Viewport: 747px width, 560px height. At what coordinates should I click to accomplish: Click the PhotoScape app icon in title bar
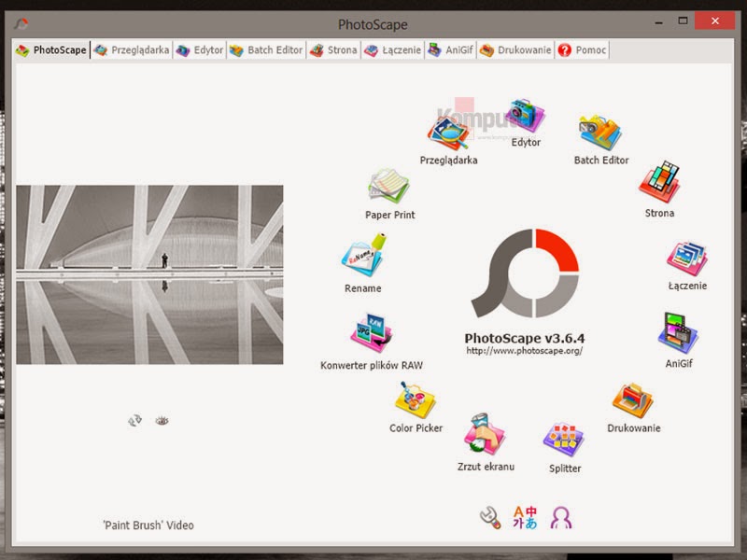tap(21, 22)
